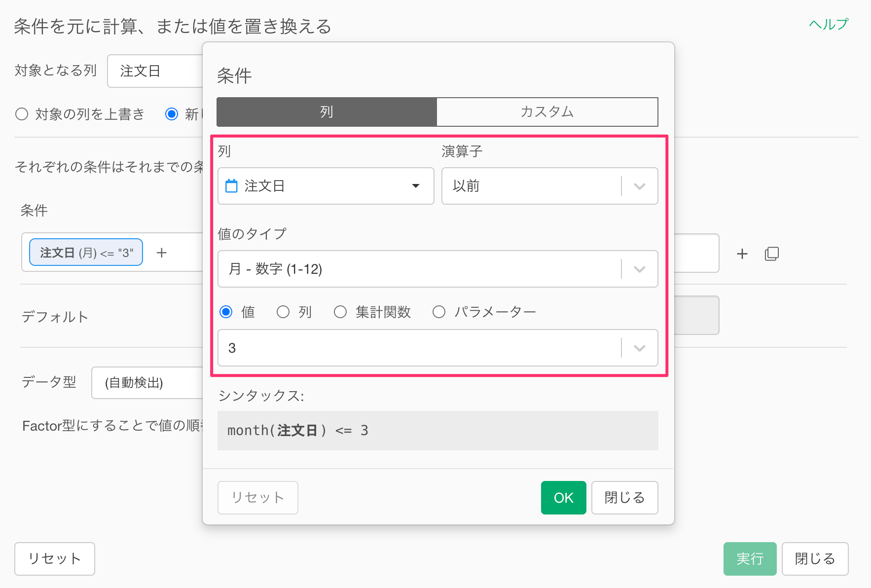
Task: Select the 値 radio button
Action: click(x=226, y=312)
